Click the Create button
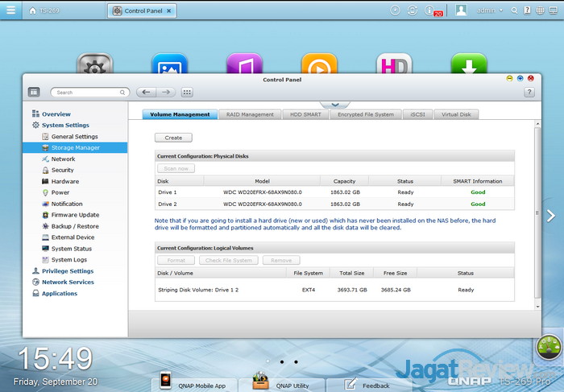Screen dimensions: 564x392 [173, 138]
